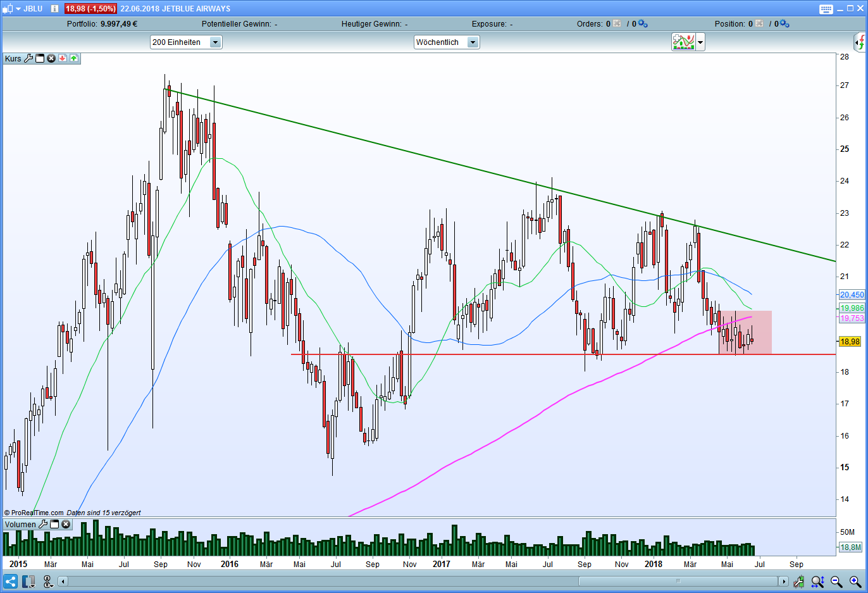The height and width of the screenshot is (593, 868).
Task: Open the Volumen panel settings wrench
Action: pyautogui.click(x=43, y=524)
